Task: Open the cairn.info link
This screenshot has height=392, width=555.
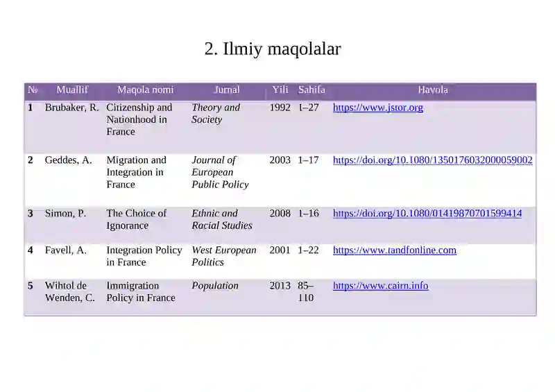Action: (x=380, y=286)
